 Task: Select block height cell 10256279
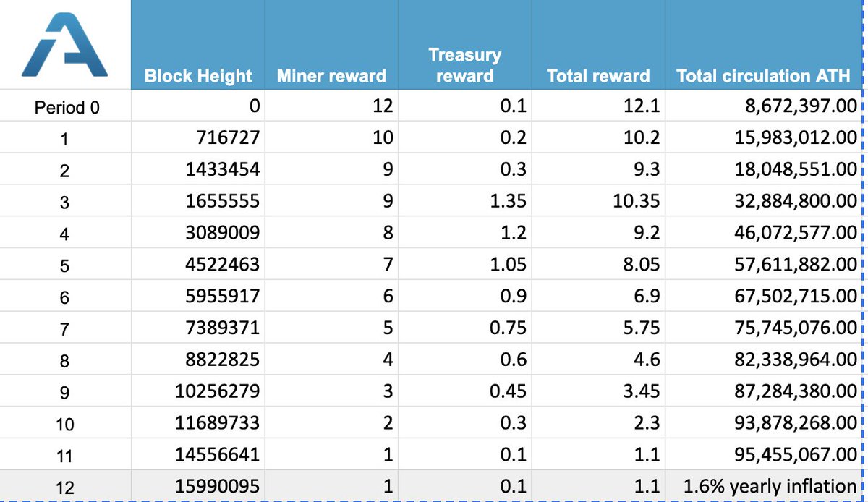(x=198, y=392)
